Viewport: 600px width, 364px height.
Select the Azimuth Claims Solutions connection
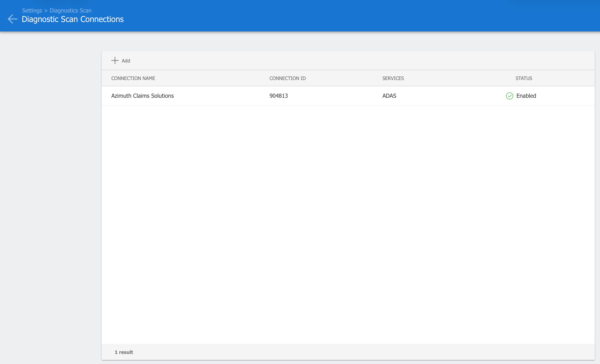click(x=142, y=96)
